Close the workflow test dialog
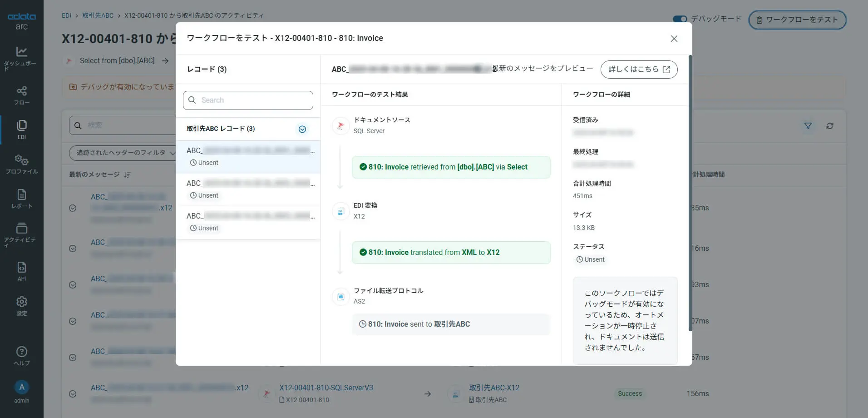Image resolution: width=868 pixels, height=418 pixels. [x=674, y=39]
